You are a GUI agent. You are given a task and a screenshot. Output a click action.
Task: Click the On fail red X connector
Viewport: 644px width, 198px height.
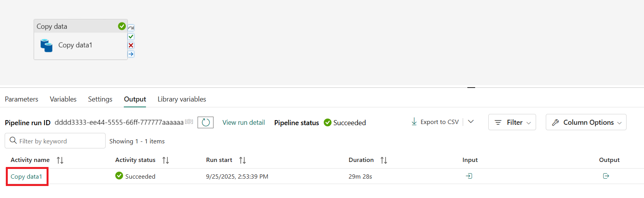coord(131,45)
